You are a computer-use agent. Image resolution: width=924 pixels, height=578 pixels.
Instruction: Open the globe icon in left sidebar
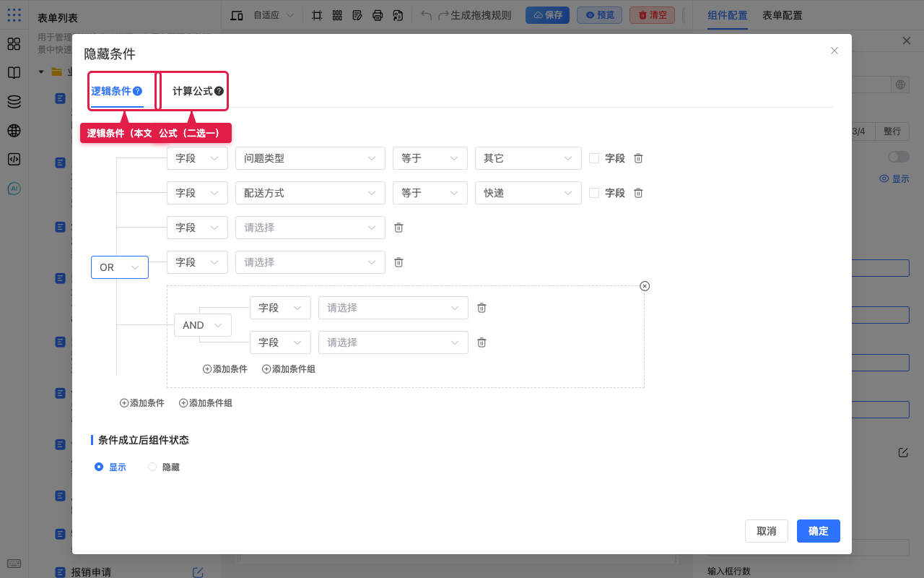coord(14,131)
